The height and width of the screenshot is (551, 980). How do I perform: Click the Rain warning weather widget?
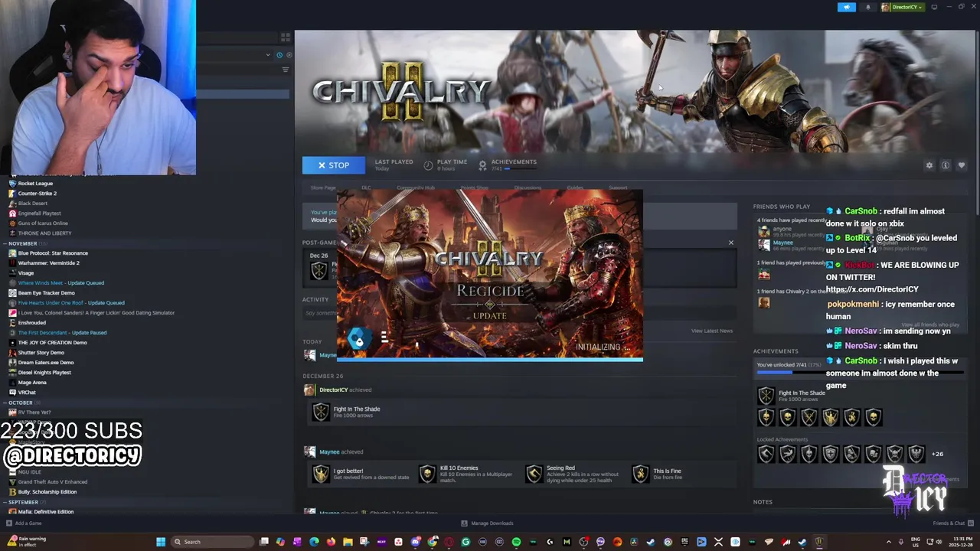tap(25, 541)
